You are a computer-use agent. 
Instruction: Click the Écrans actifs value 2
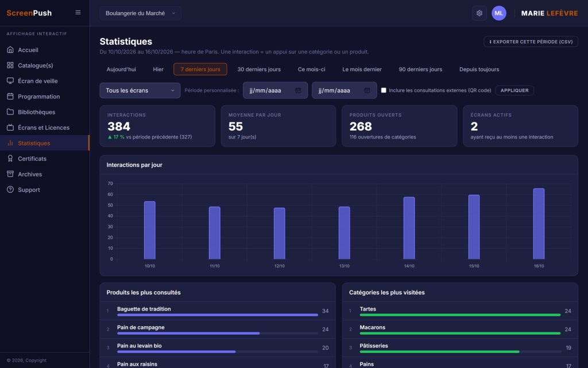click(x=474, y=126)
